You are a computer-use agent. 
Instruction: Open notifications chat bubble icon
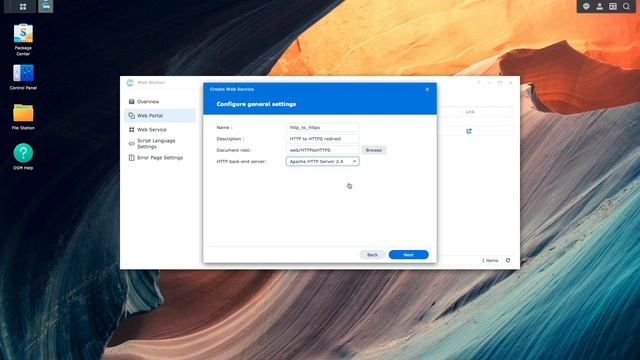[x=586, y=6]
